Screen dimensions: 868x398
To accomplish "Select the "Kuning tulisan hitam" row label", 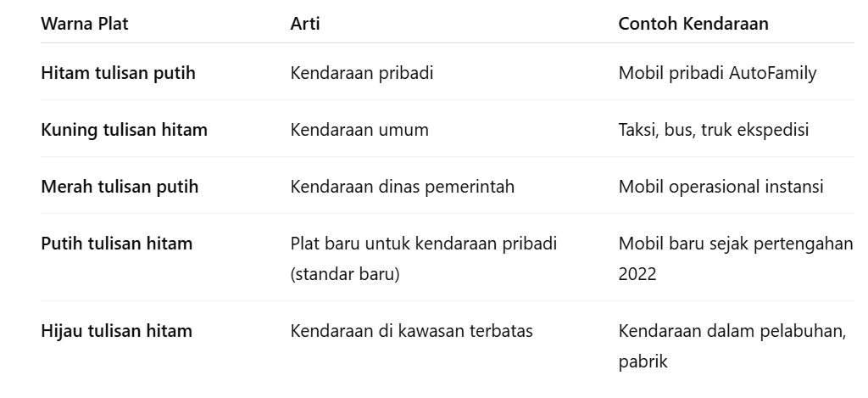I will (x=124, y=130).
